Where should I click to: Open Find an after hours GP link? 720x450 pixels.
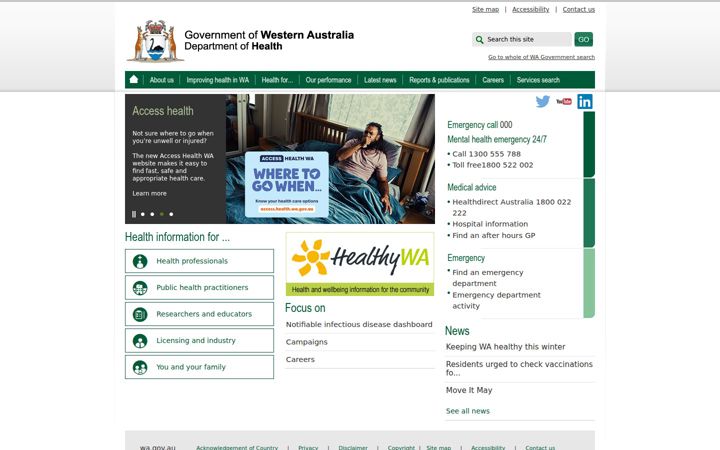(x=494, y=235)
